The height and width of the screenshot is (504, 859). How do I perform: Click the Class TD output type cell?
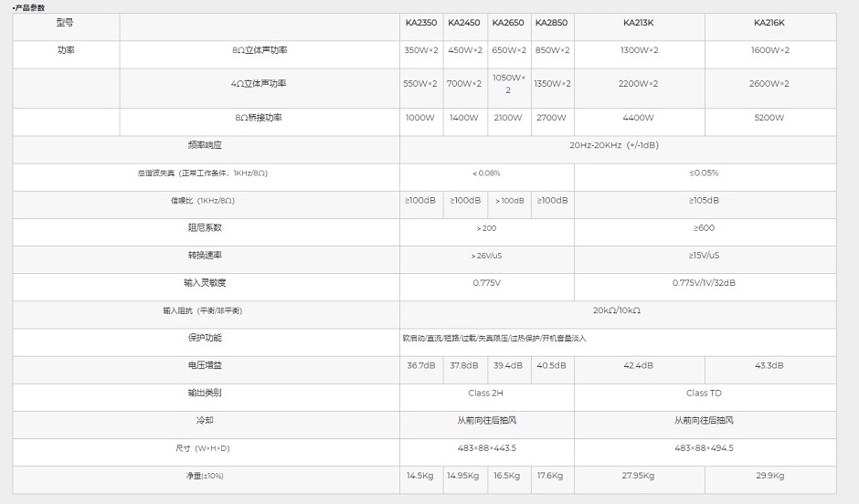click(x=703, y=393)
